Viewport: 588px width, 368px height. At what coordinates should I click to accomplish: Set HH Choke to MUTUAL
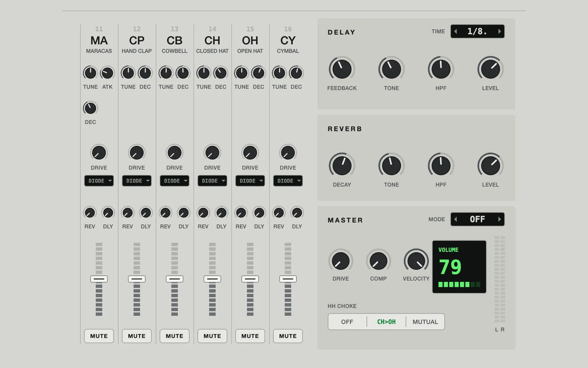click(425, 322)
